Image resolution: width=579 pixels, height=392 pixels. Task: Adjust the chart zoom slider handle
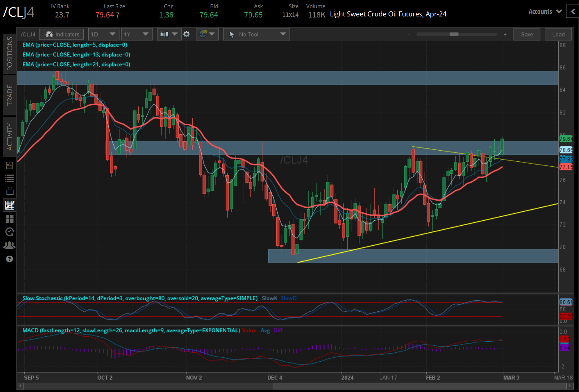[454, 34]
